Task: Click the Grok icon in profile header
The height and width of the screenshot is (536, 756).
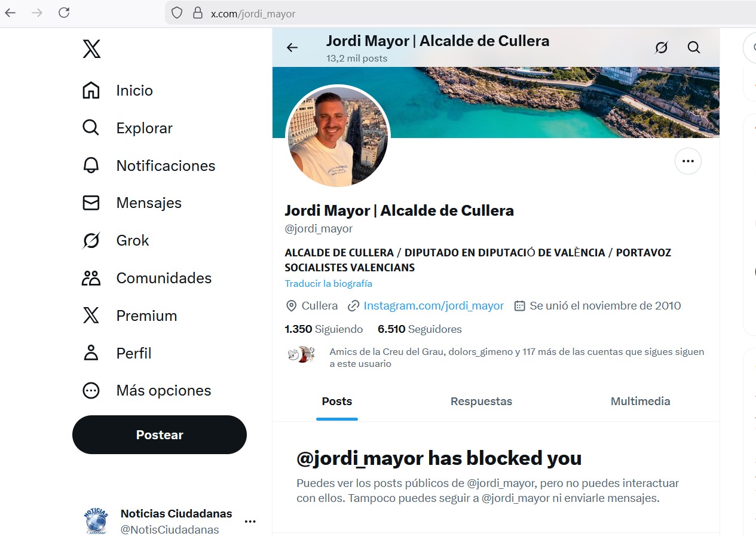Action: [661, 47]
